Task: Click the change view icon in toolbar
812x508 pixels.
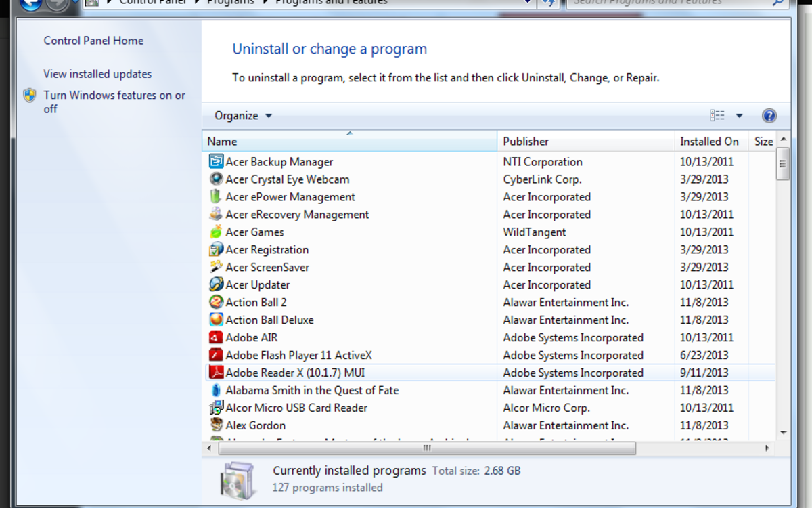Action: coord(717,116)
